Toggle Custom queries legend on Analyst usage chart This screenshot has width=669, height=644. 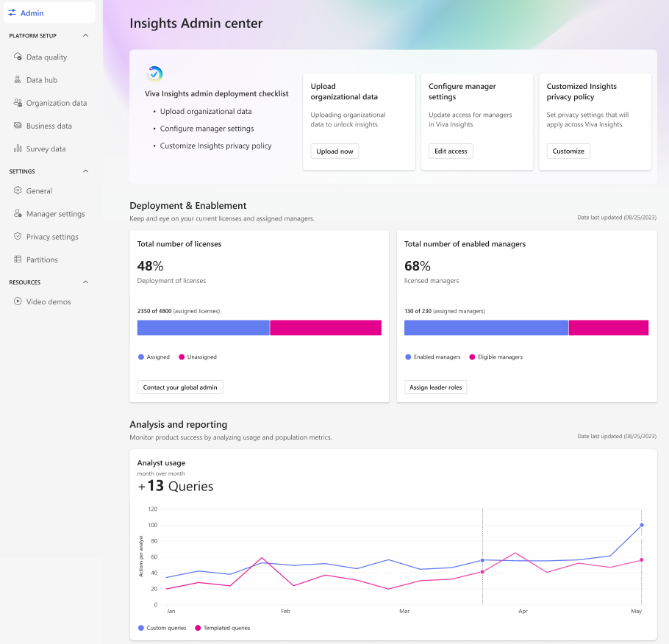162,628
